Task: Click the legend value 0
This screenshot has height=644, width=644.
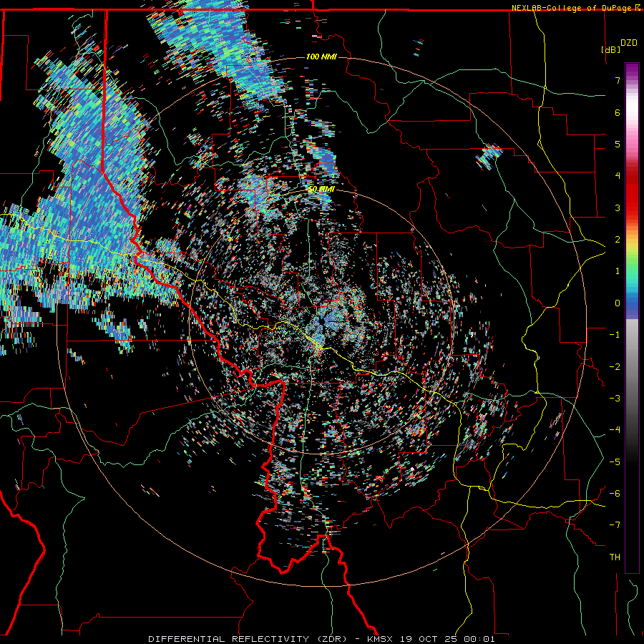Action: tap(618, 303)
